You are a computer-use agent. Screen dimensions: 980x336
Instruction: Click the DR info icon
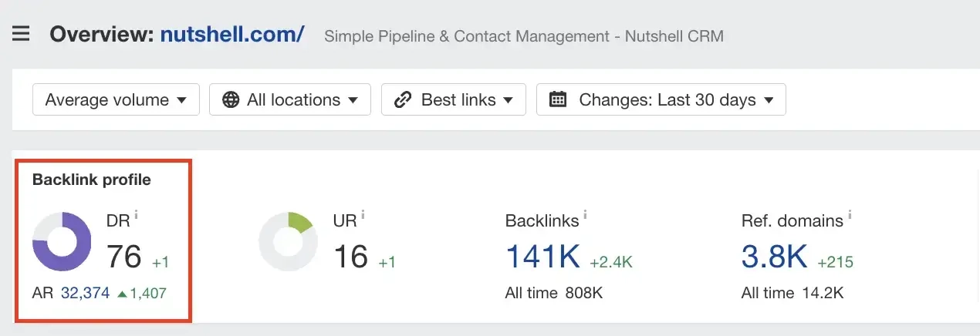(x=136, y=215)
